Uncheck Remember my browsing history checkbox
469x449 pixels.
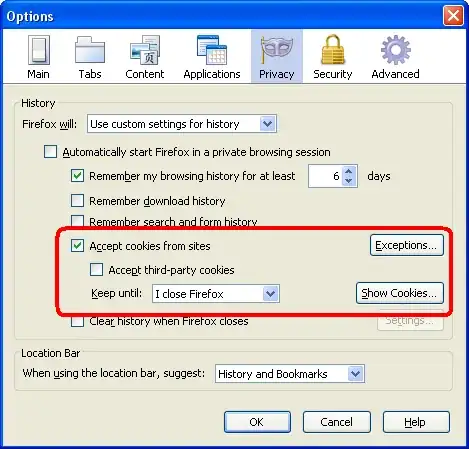click(77, 175)
